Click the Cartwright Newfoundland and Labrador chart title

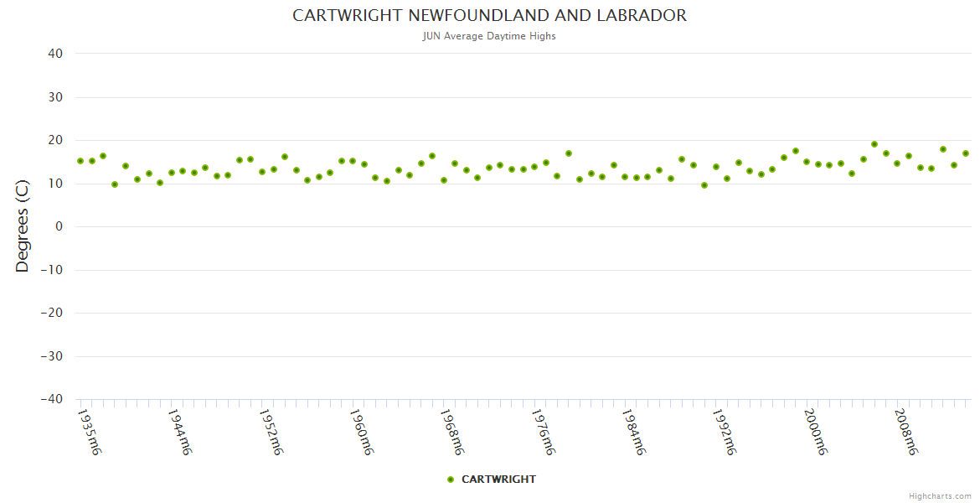(489, 16)
